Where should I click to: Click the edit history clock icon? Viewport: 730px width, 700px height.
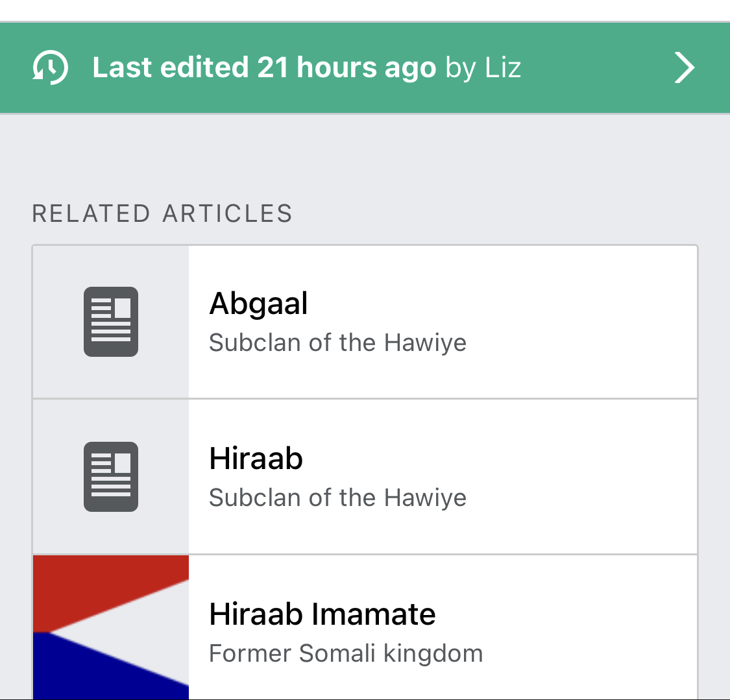[50, 67]
